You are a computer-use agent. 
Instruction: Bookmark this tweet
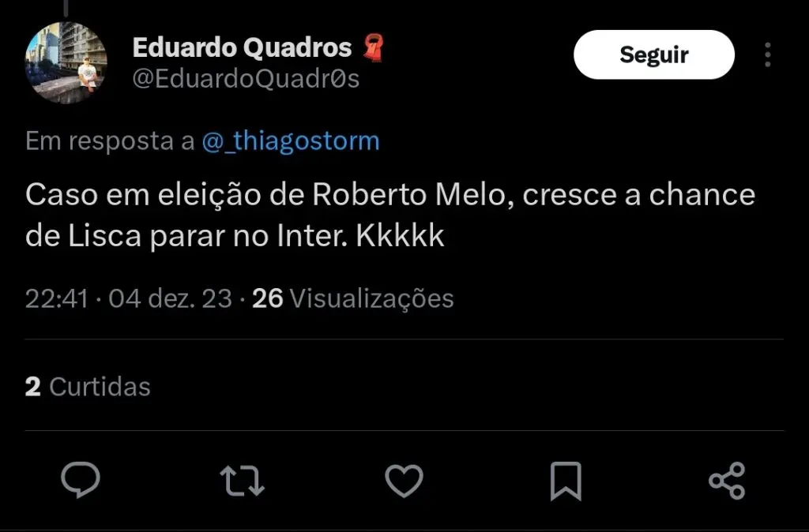click(x=565, y=480)
